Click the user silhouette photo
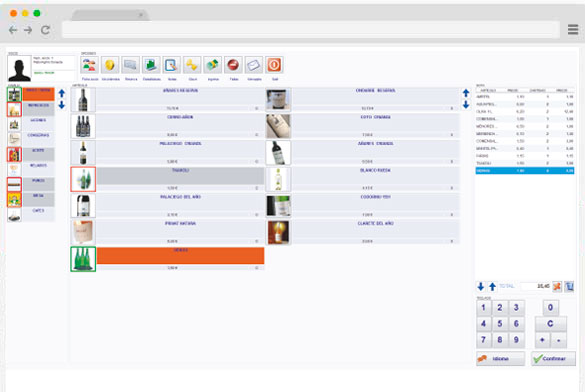 (19, 69)
